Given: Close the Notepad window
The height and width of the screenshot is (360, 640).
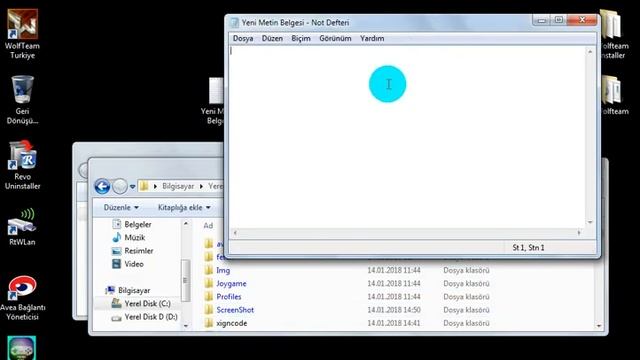Looking at the screenshot, I should (582, 20).
